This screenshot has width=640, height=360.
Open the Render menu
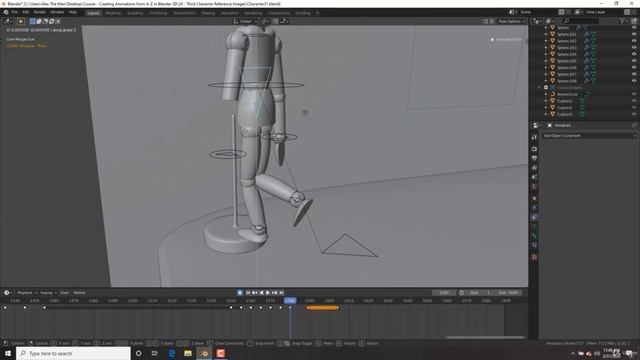[40, 12]
